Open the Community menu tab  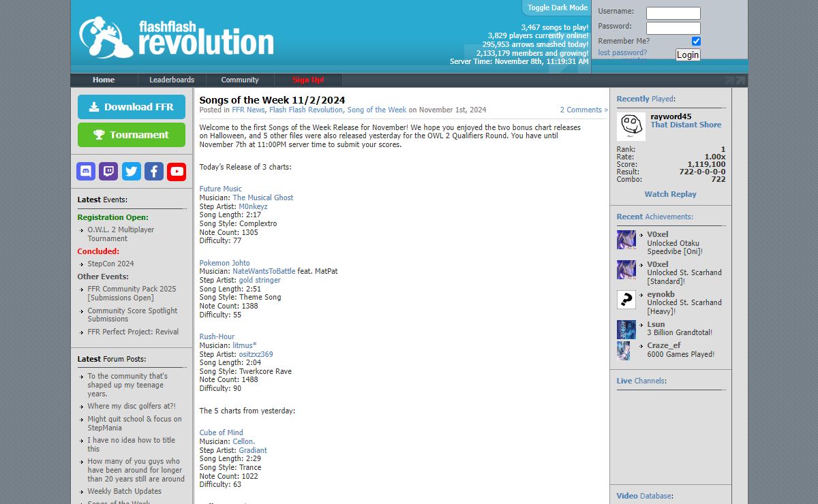240,80
